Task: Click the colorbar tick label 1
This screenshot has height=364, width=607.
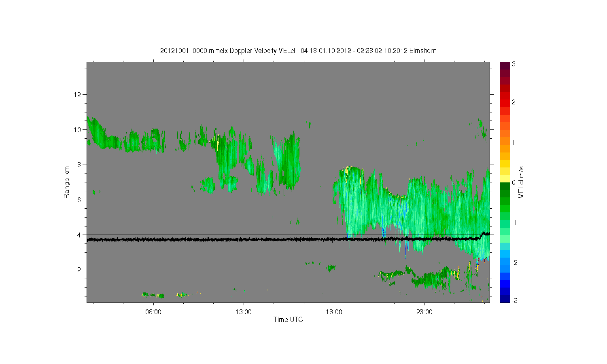Action: [x=514, y=142]
